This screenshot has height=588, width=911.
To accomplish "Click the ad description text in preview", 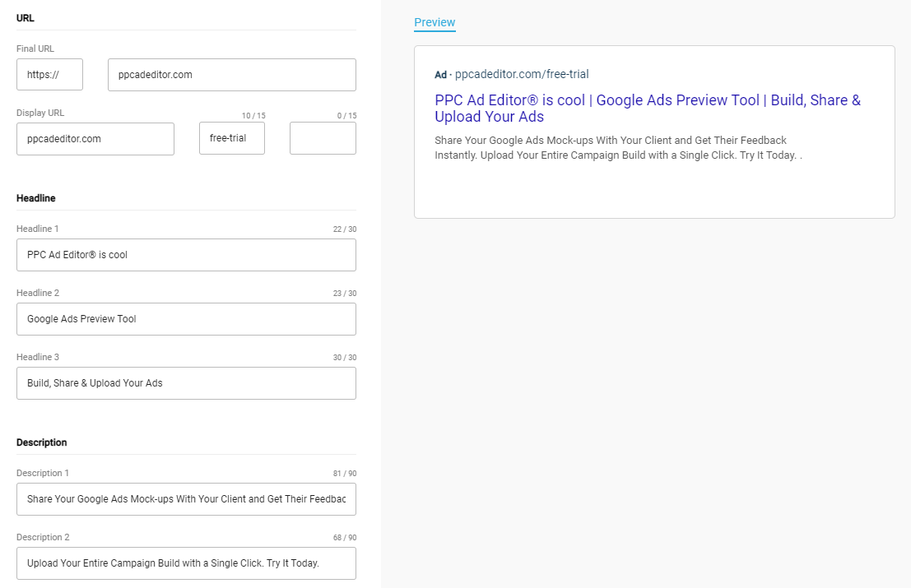I will point(617,148).
